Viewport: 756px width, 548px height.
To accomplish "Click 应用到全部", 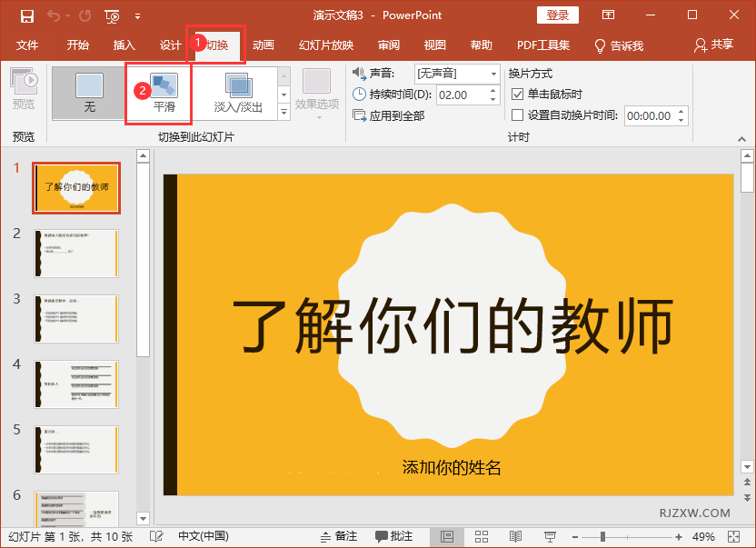I will point(389,115).
